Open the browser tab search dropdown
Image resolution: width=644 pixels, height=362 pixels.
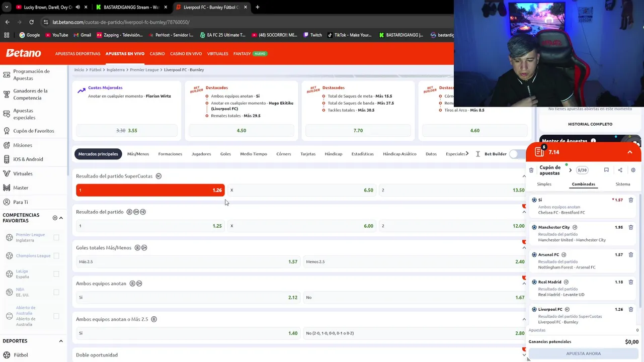[x=6, y=7]
